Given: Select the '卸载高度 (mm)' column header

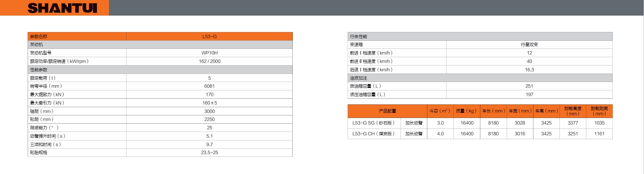Looking at the screenshot, I should [x=573, y=111].
